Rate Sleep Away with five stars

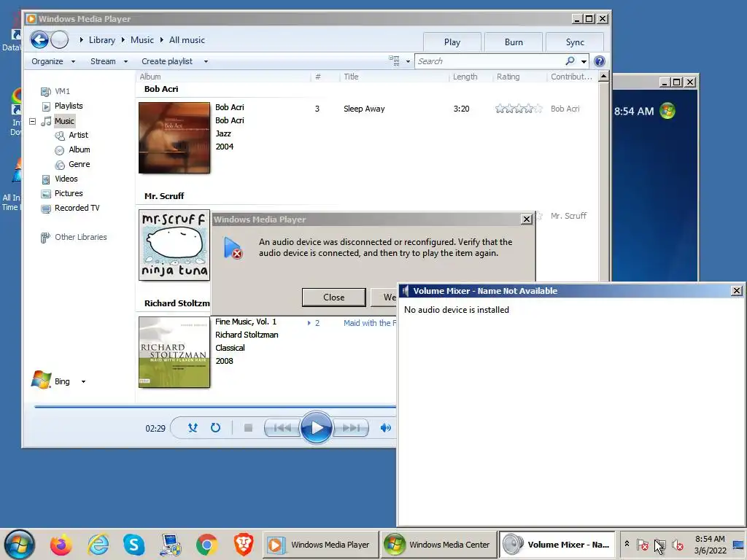coord(538,109)
